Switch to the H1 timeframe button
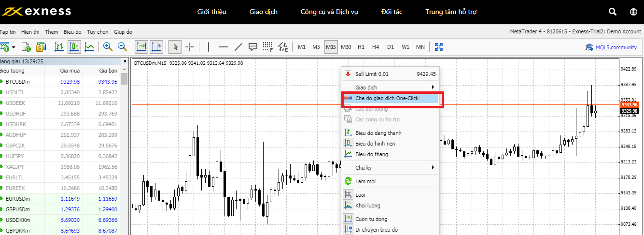 tap(361, 47)
